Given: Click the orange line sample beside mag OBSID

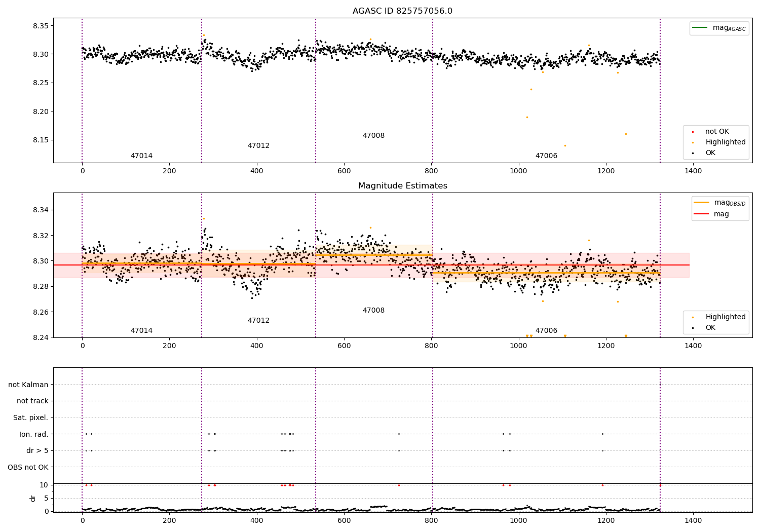Looking at the screenshot, I should [701, 202].
